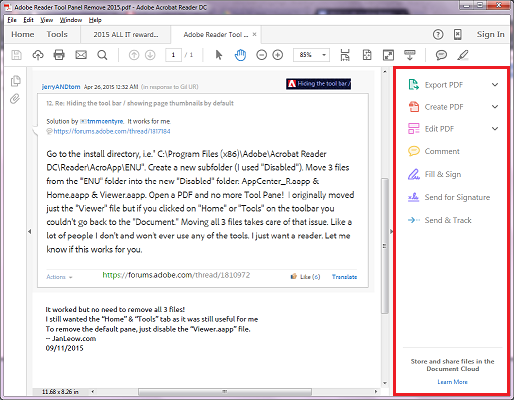The height and width of the screenshot is (400, 514).
Task: Click the forums.adobe.com/thread/1317184 link
Action: [x=112, y=131]
